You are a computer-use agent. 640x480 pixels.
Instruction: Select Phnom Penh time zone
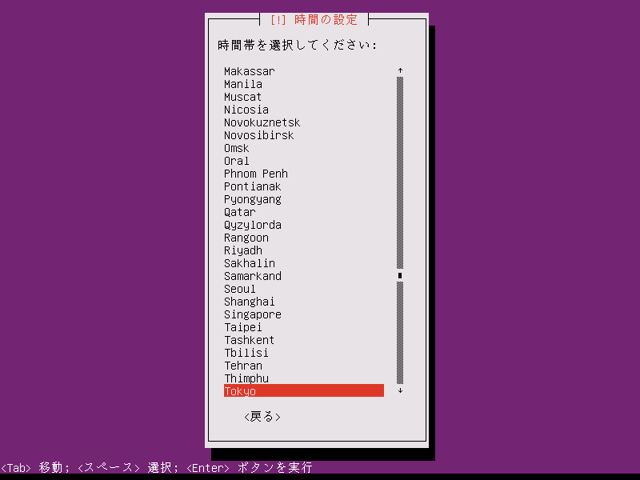(x=304, y=173)
